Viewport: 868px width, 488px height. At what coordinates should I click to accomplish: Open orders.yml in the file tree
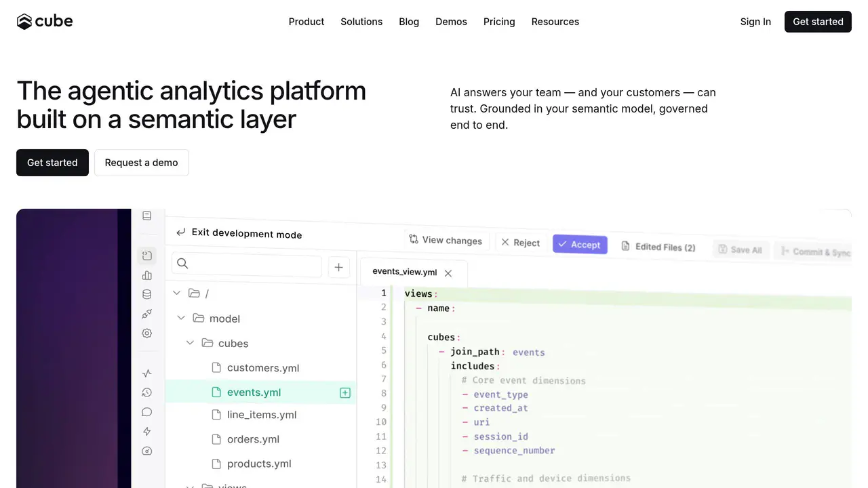point(253,439)
